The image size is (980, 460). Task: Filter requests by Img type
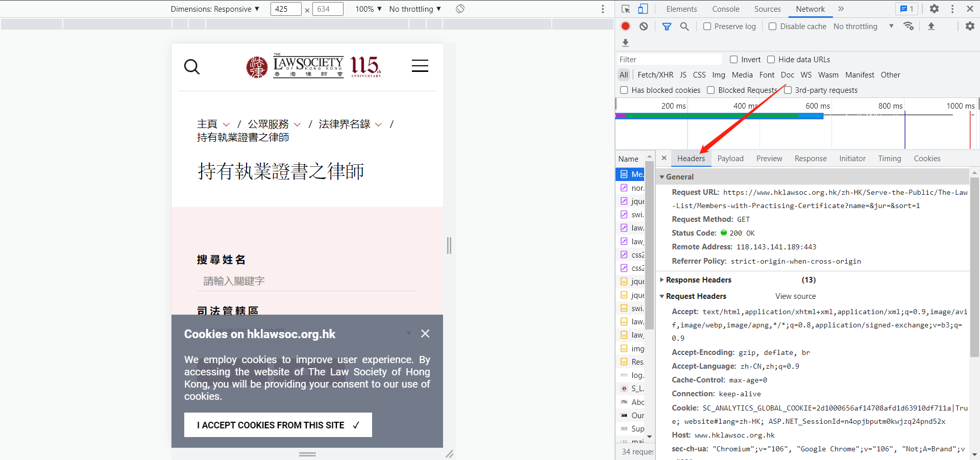click(x=719, y=75)
